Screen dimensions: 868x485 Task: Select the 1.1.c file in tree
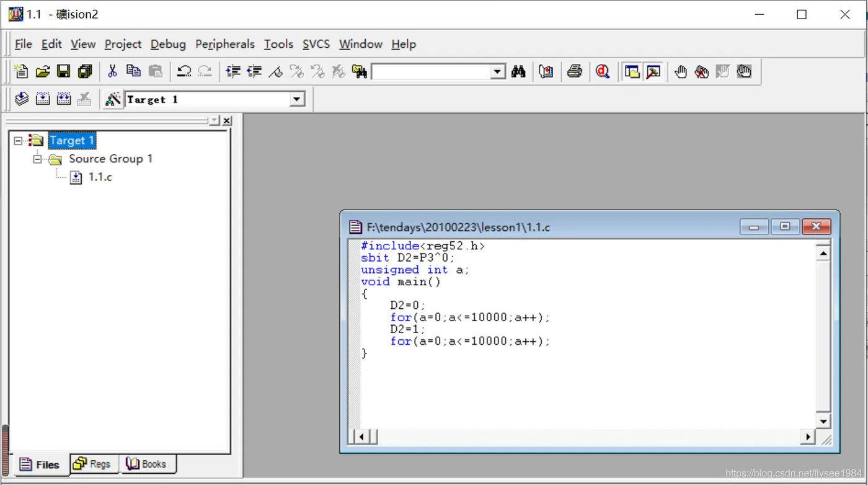click(x=100, y=177)
